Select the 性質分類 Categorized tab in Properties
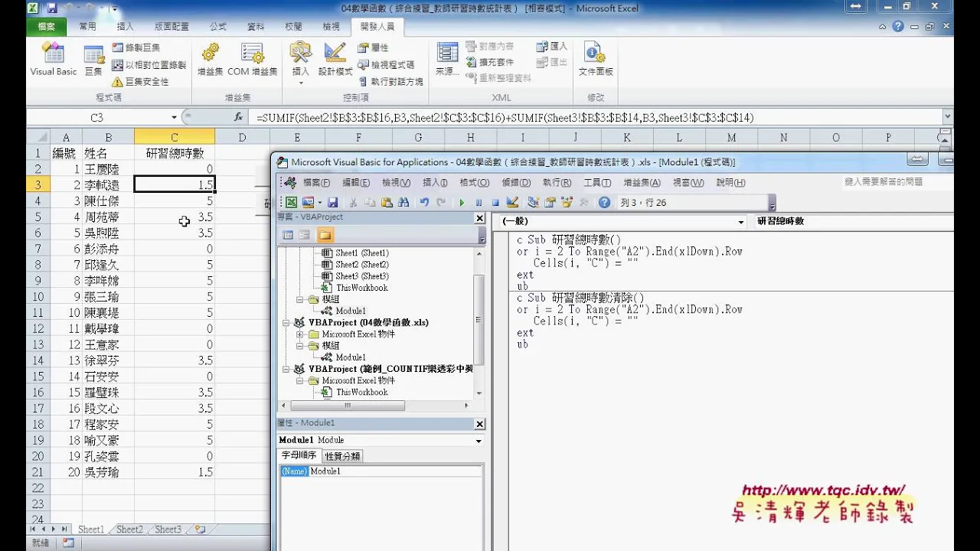 pyautogui.click(x=341, y=455)
